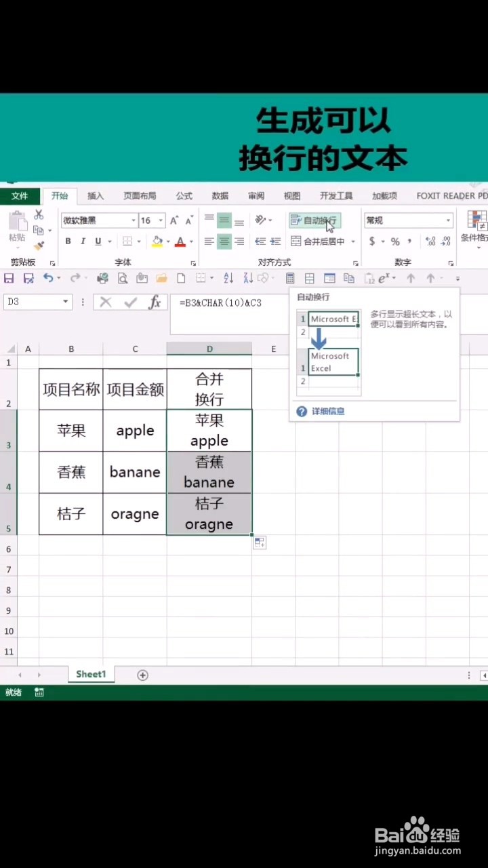The width and height of the screenshot is (488, 868).
Task: Toggle Underline formatting
Action: (x=98, y=241)
